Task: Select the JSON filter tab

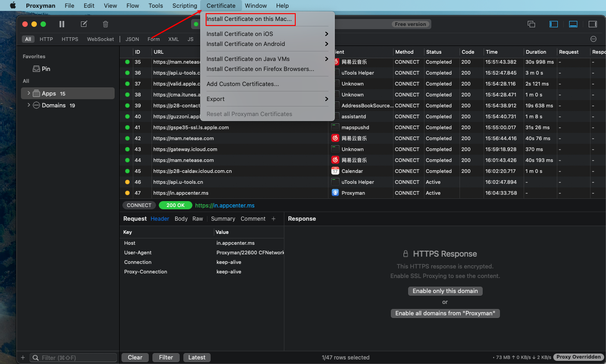Action: [x=132, y=39]
